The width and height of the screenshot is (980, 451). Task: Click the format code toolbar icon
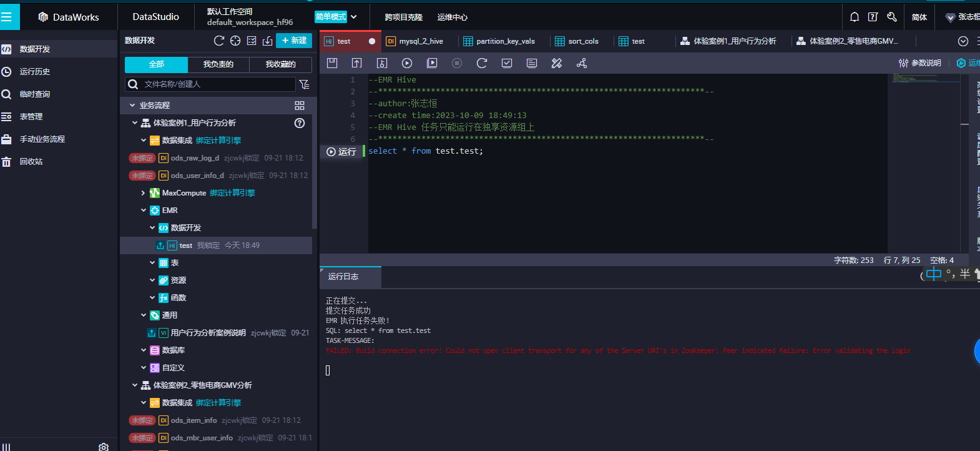pyautogui.click(x=532, y=63)
